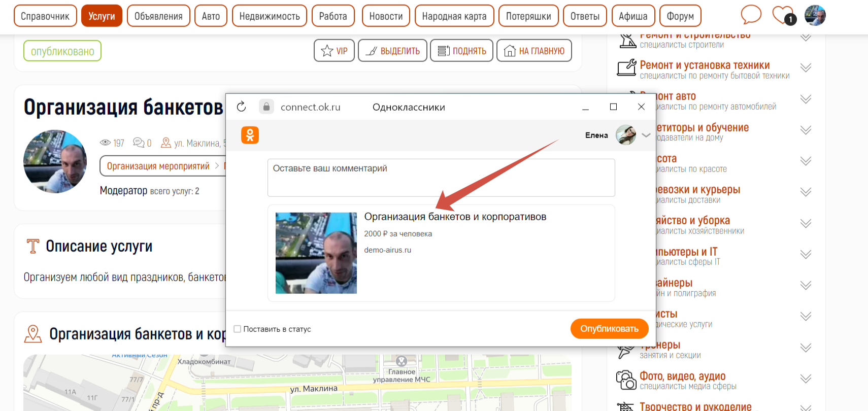This screenshot has height=411, width=868.
Task: Open the Недвижимость navigation tab
Action: click(269, 16)
